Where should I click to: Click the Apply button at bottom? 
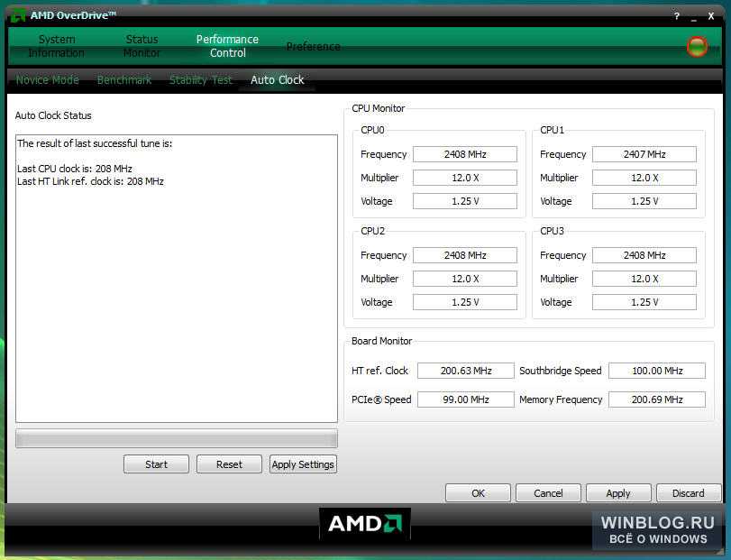(x=618, y=493)
